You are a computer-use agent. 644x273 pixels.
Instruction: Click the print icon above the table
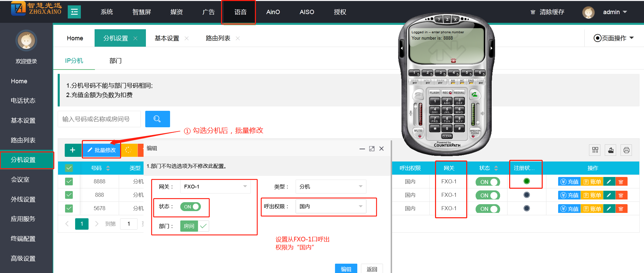coord(626,150)
